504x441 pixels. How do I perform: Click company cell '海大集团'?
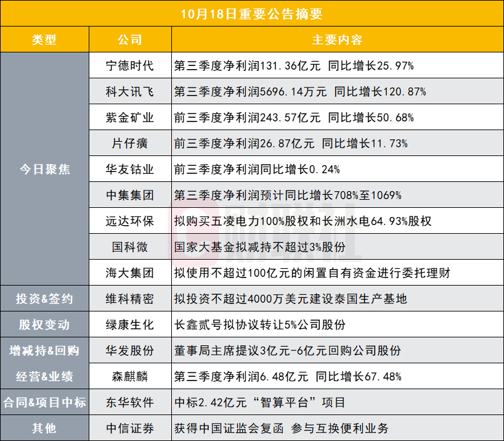(x=130, y=273)
